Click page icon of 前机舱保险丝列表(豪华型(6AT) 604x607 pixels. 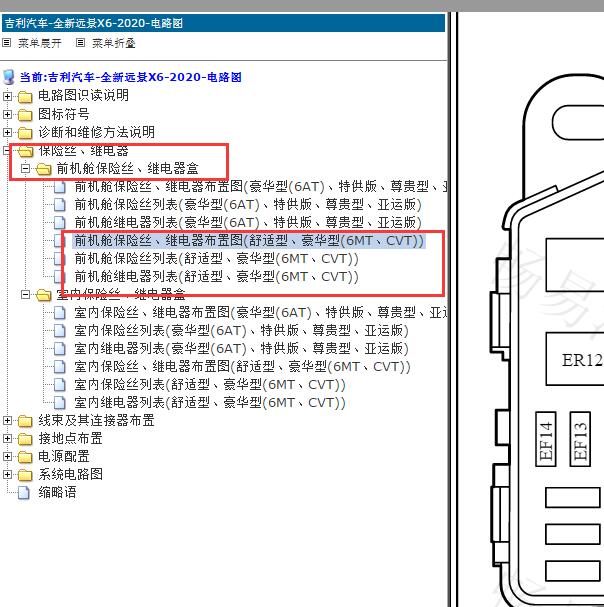[x=60, y=204]
